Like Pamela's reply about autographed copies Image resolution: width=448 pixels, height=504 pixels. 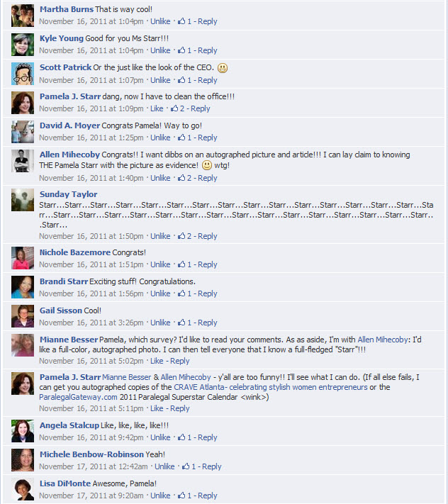coord(157,408)
